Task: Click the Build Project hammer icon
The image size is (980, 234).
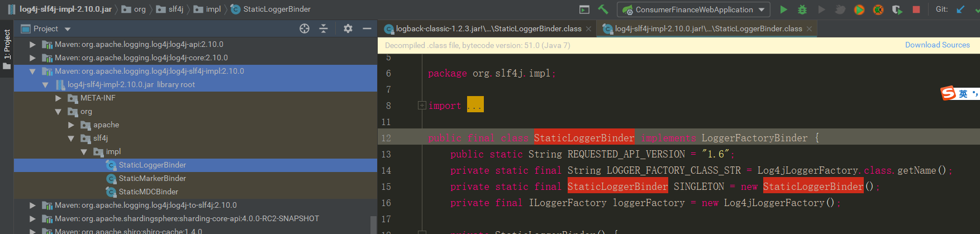Action: 603,9
